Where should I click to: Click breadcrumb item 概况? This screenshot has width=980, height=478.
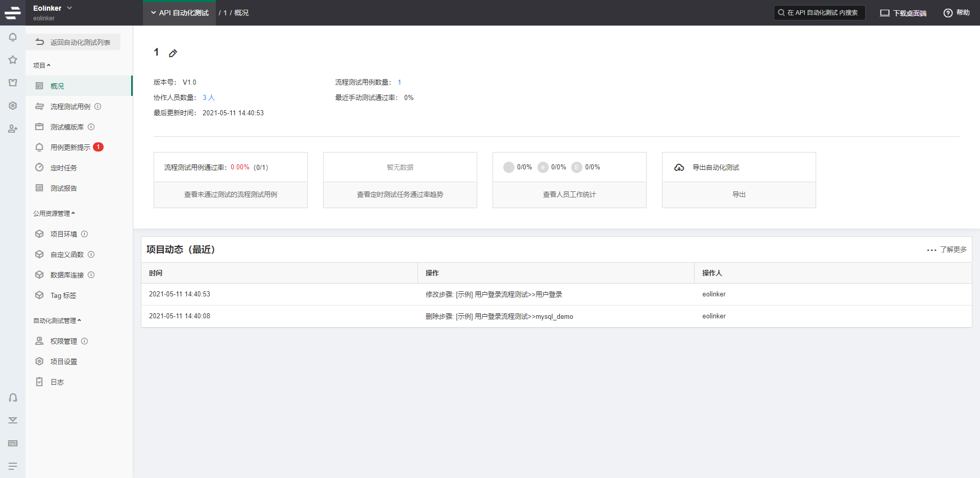(241, 13)
